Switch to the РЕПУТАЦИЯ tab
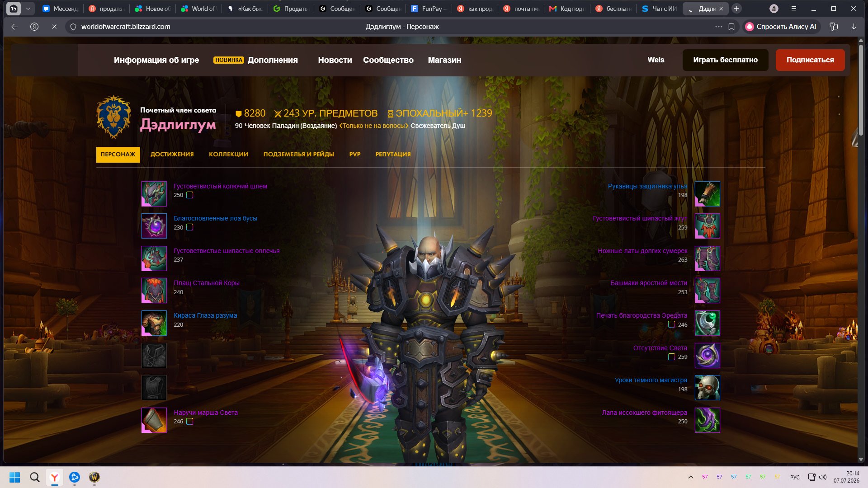 [x=393, y=155]
